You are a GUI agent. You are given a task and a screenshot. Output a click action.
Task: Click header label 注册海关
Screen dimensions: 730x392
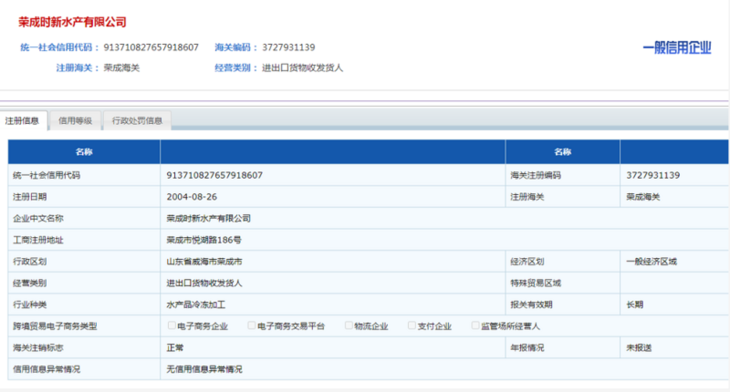pos(74,68)
